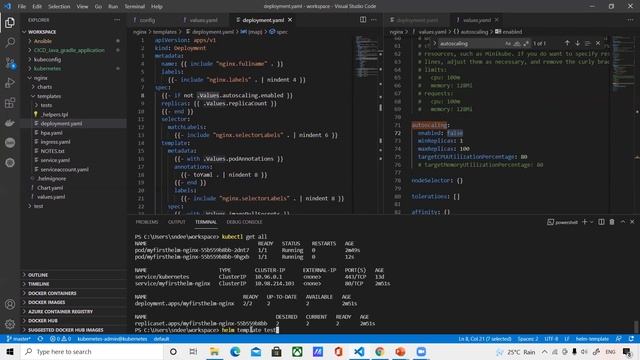Screen dimensions: 640x360
Task: Open the Selection menu
Action: click(x=59, y=6)
